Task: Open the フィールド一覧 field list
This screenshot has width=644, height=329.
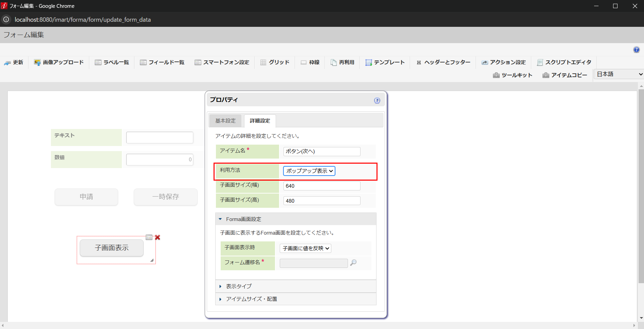Action: tap(162, 62)
